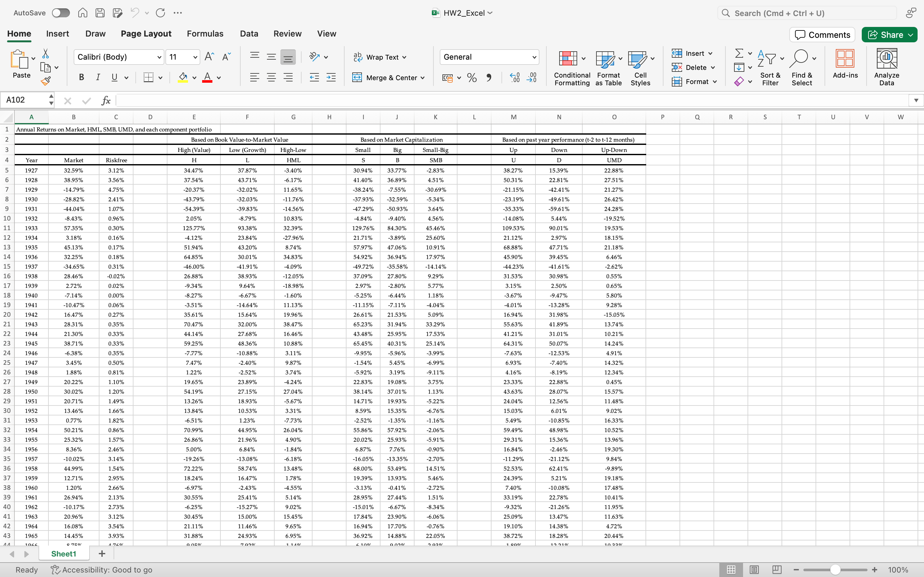This screenshot has height=577, width=924.
Task: Switch to the Sheet1 tab
Action: point(64,553)
